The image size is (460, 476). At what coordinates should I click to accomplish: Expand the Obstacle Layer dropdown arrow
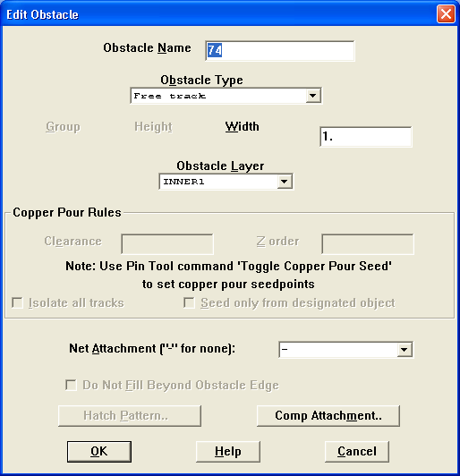click(285, 182)
